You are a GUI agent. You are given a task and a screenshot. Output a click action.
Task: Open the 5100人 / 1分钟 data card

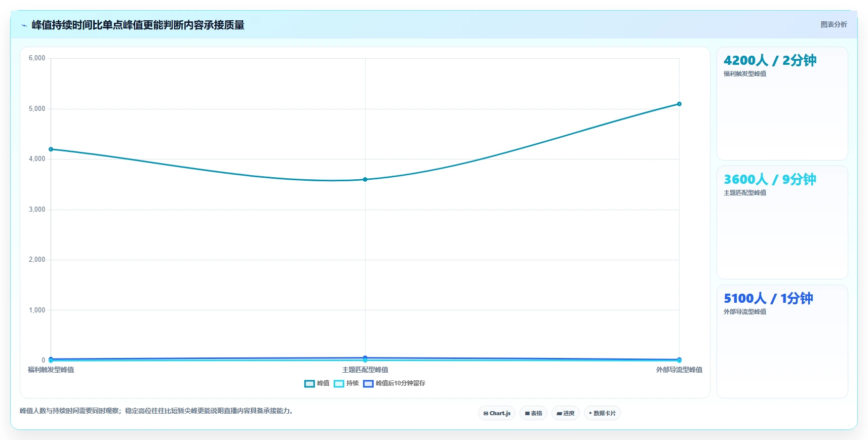(x=782, y=341)
